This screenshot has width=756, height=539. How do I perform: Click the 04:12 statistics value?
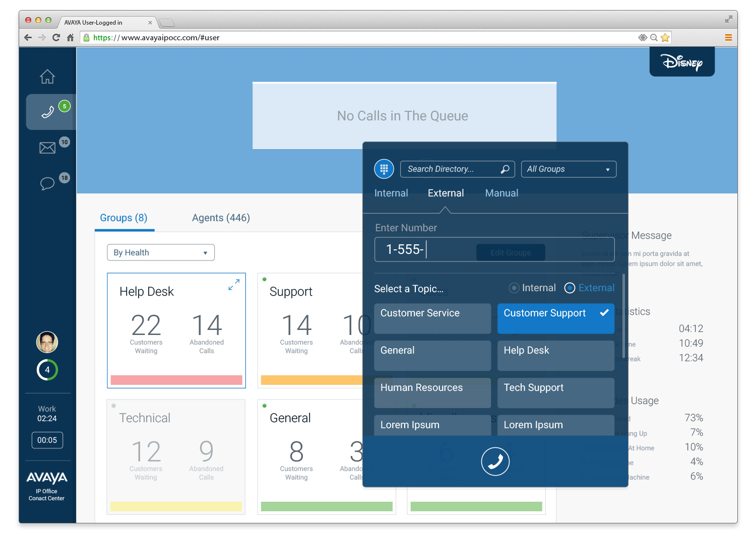(691, 329)
